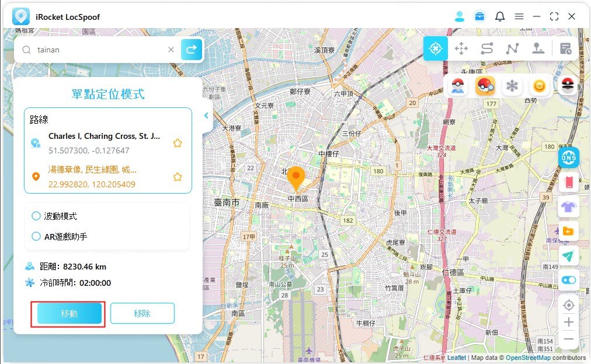The image size is (591, 364).
Task: Collapse the side panel with chevron arrow
Action: click(206, 116)
